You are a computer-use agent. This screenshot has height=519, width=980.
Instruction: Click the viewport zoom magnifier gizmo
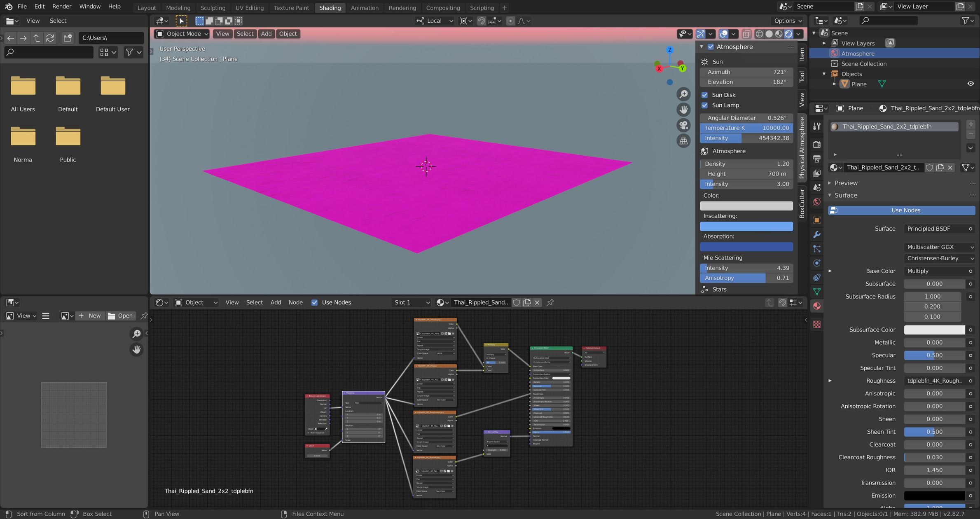coord(683,94)
